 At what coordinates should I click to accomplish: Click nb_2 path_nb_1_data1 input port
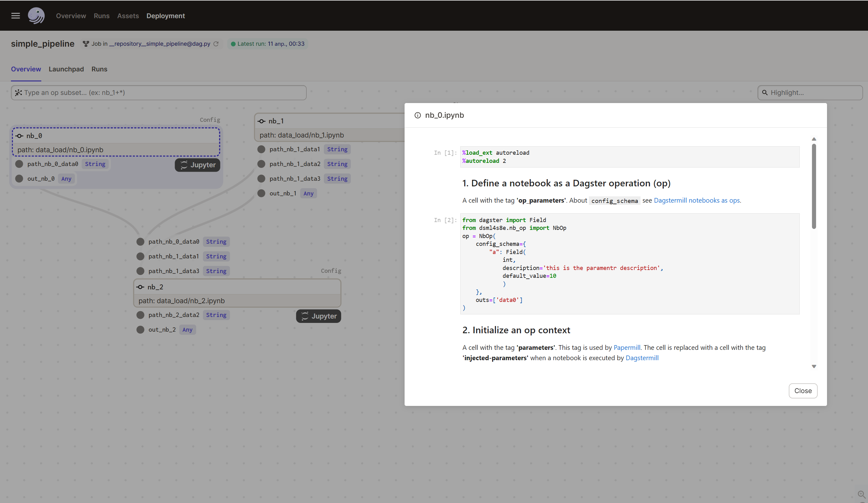point(140,257)
